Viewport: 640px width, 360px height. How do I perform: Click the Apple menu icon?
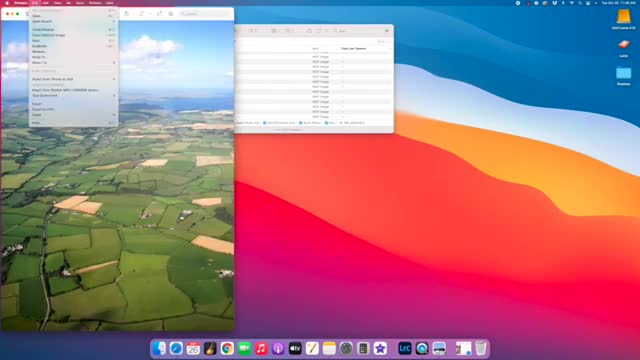coord(7,3)
